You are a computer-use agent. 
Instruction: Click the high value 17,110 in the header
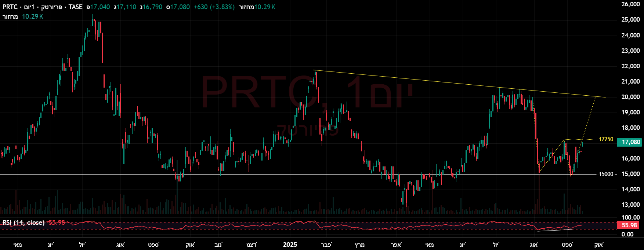click(126, 7)
